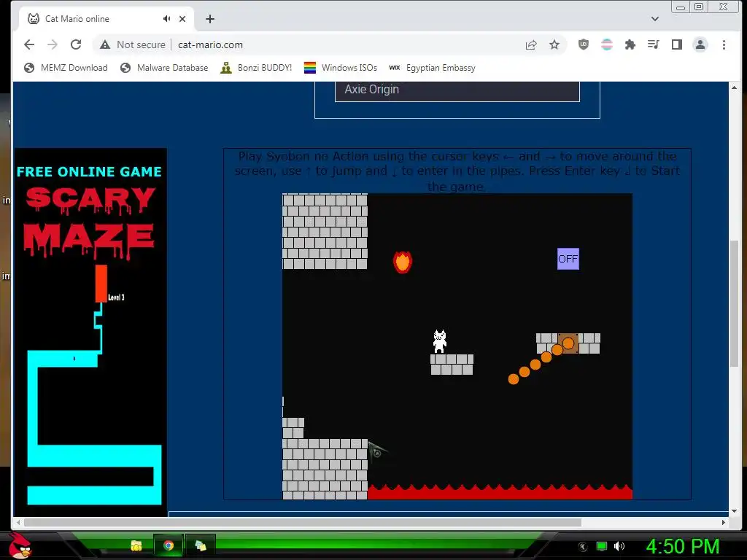Open the Windows ISOs bookmark
Image resolution: width=747 pixels, height=560 pixels.
(341, 68)
